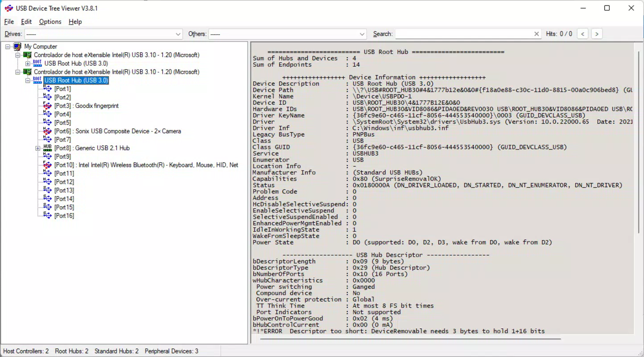
Task: Clear the search box with X
Action: tap(537, 34)
